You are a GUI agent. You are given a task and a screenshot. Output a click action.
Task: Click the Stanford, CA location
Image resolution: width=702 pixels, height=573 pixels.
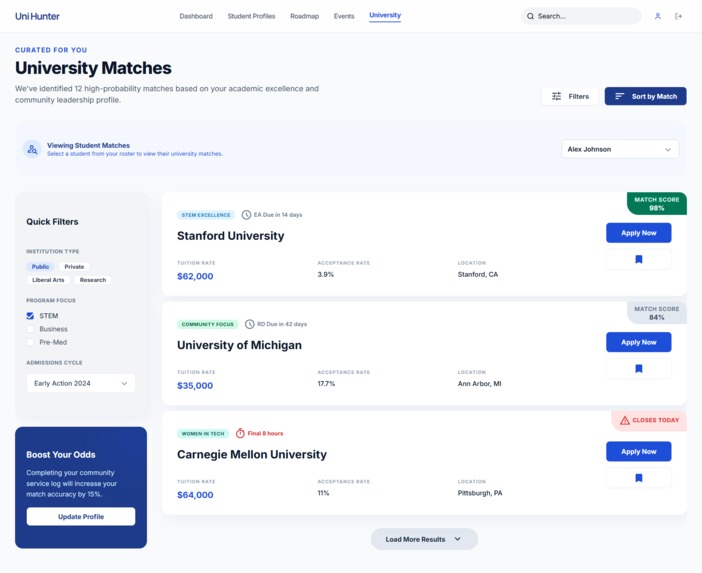coord(478,274)
